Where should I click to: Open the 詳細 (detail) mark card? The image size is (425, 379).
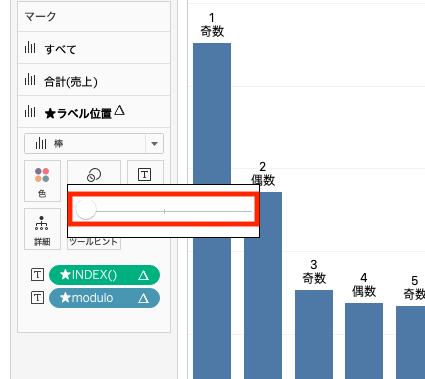tap(42, 229)
